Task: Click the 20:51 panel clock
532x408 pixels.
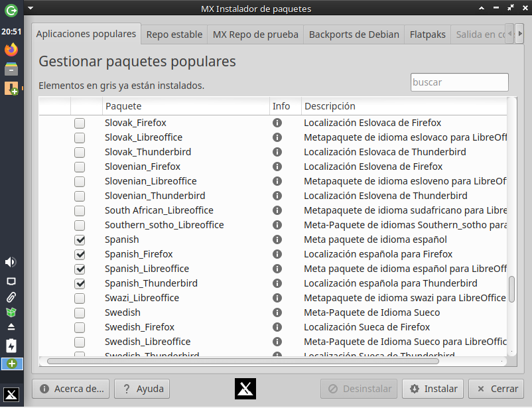Action: click(11, 32)
